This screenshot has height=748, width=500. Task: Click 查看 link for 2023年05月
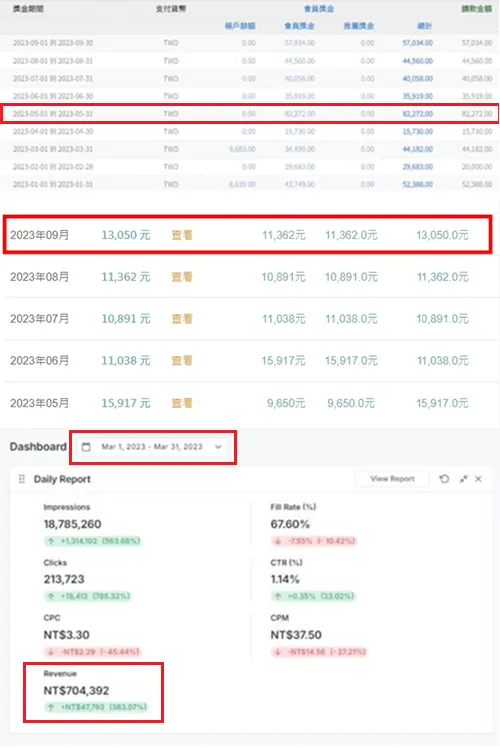pyautogui.click(x=182, y=403)
